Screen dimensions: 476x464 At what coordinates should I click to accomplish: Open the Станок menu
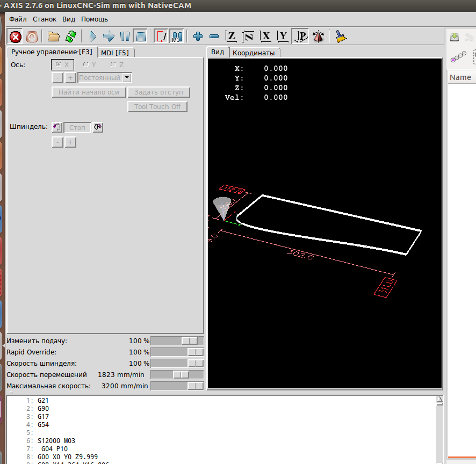click(44, 19)
